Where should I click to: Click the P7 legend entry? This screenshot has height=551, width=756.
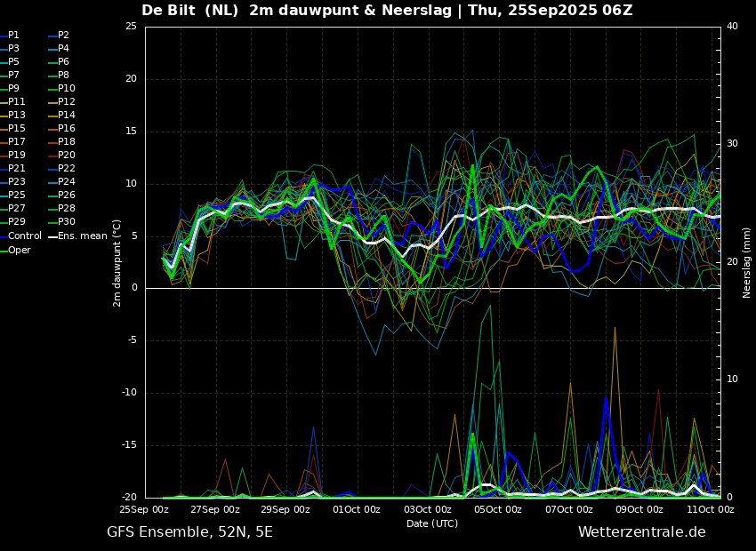pos(10,76)
